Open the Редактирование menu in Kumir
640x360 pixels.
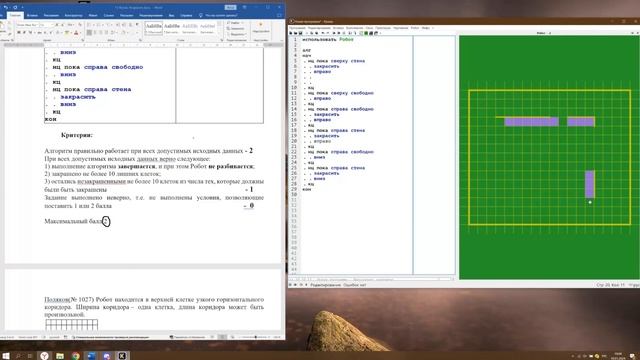pos(320,28)
